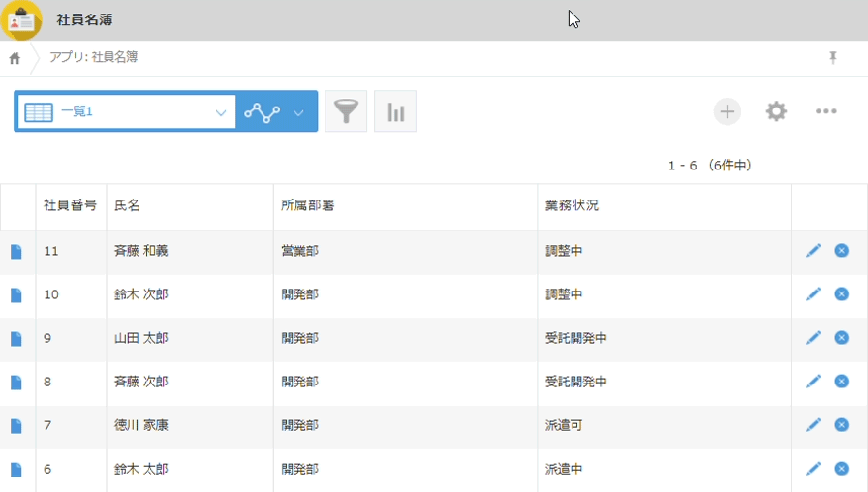Click the pin icon in breadcrumb bar
The height and width of the screenshot is (492, 868).
pos(832,58)
